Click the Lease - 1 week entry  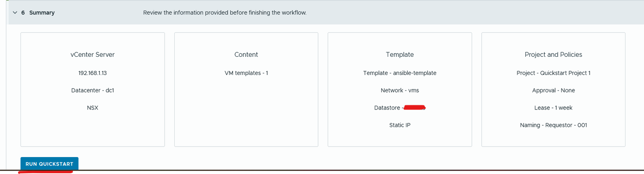click(553, 108)
